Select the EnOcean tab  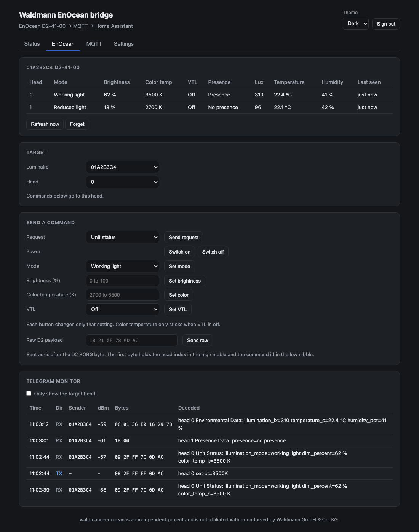63,44
